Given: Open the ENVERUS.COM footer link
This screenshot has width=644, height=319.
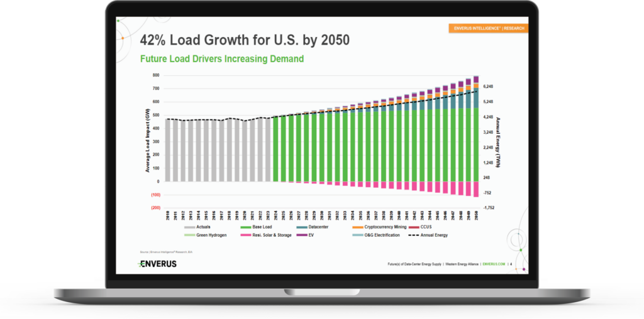Looking at the screenshot, I should [493, 264].
